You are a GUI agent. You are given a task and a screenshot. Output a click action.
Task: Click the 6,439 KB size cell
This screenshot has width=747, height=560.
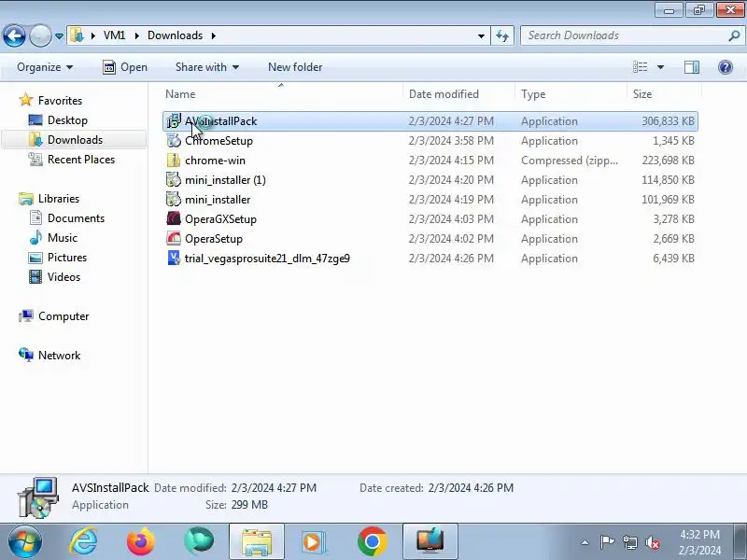click(x=673, y=259)
